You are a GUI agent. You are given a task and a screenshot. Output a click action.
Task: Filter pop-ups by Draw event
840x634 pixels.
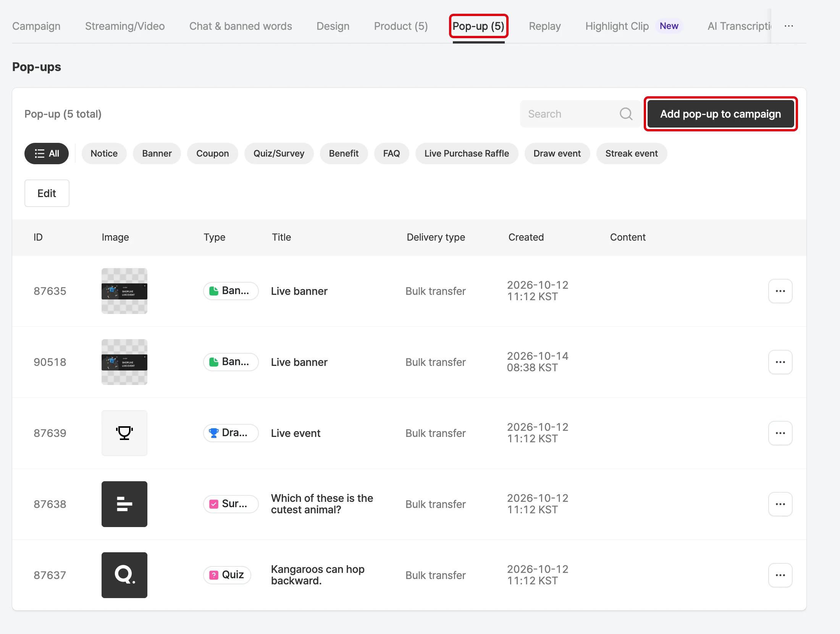coord(557,154)
